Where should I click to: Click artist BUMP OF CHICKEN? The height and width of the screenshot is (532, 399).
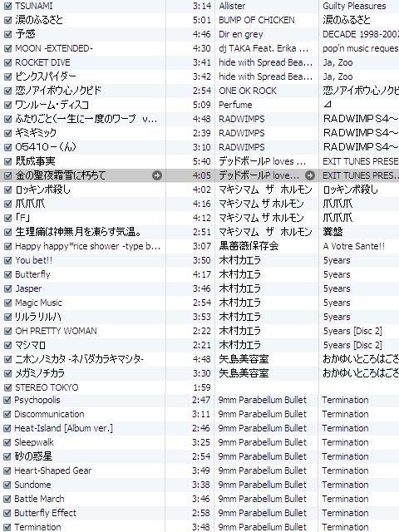click(x=257, y=20)
